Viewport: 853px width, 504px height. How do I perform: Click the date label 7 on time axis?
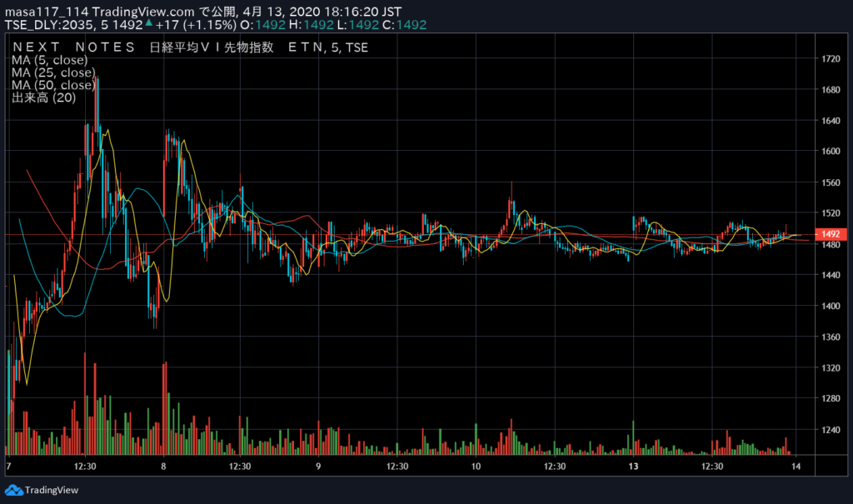click(x=8, y=467)
